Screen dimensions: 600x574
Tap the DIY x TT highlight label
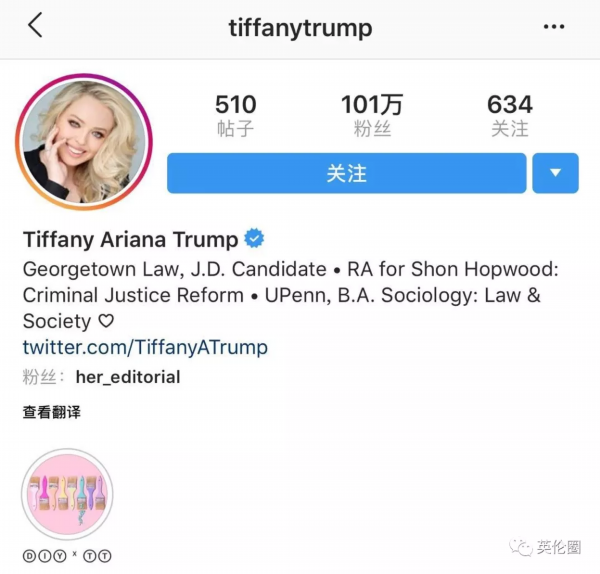click(x=67, y=556)
